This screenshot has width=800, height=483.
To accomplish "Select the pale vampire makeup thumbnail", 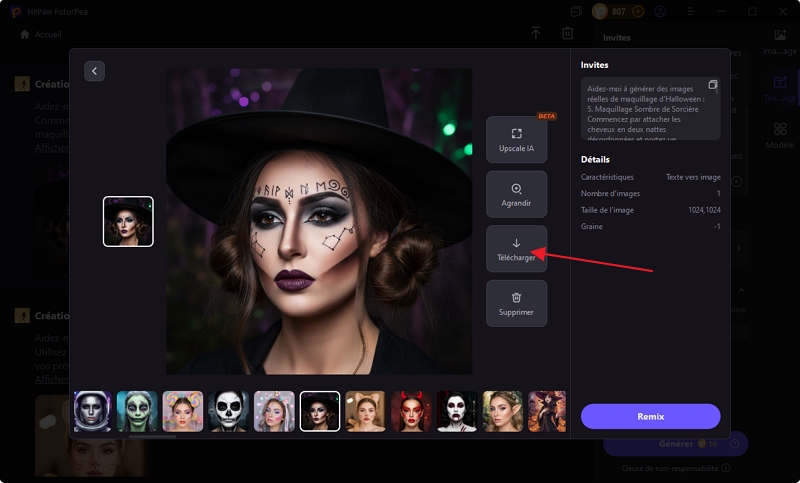I will click(457, 412).
